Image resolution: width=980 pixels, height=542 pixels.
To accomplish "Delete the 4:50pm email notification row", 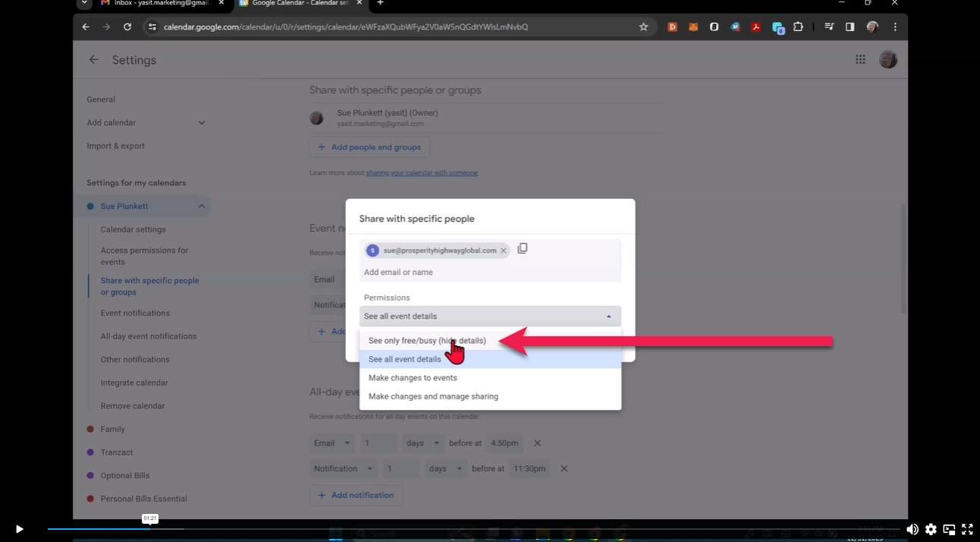I will click(x=537, y=443).
